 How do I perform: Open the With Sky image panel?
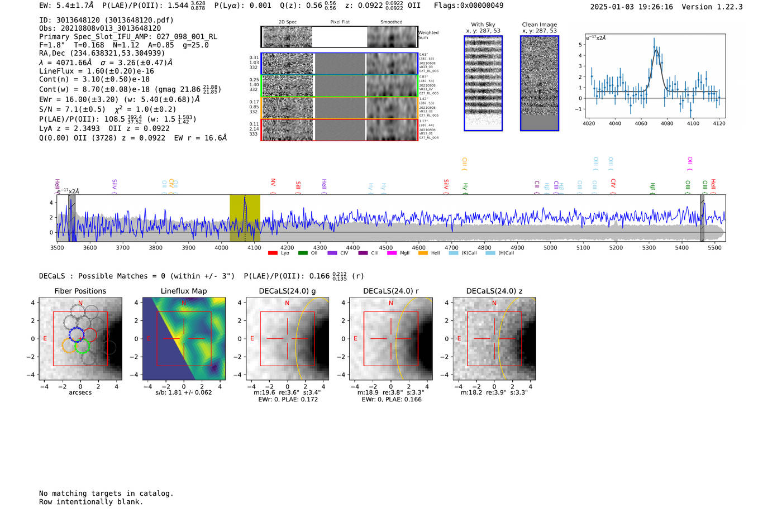[x=483, y=83]
